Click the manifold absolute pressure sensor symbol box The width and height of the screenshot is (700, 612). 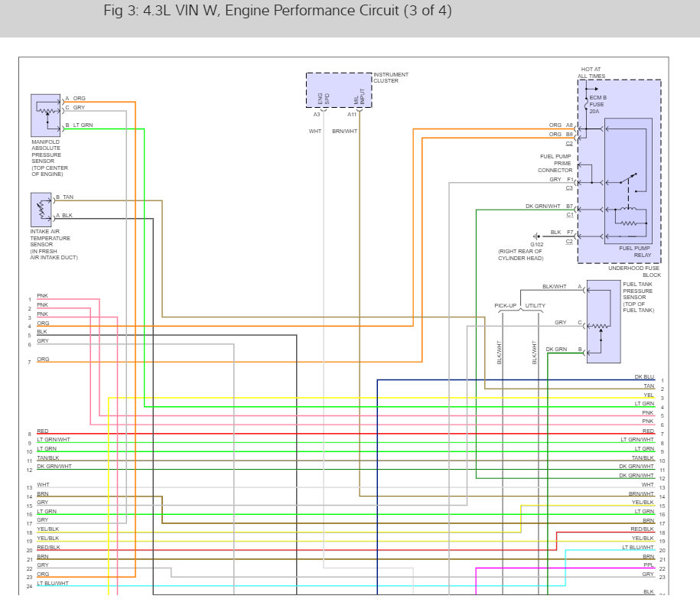[x=46, y=116]
